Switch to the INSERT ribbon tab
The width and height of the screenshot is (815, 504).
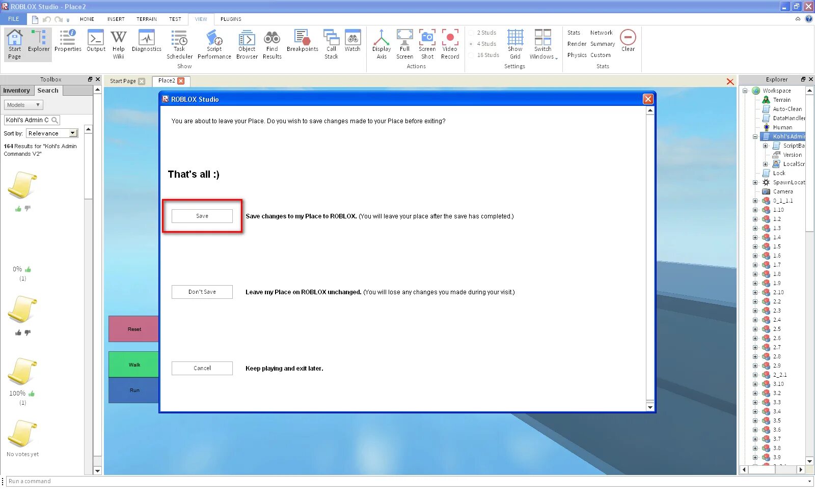click(116, 19)
